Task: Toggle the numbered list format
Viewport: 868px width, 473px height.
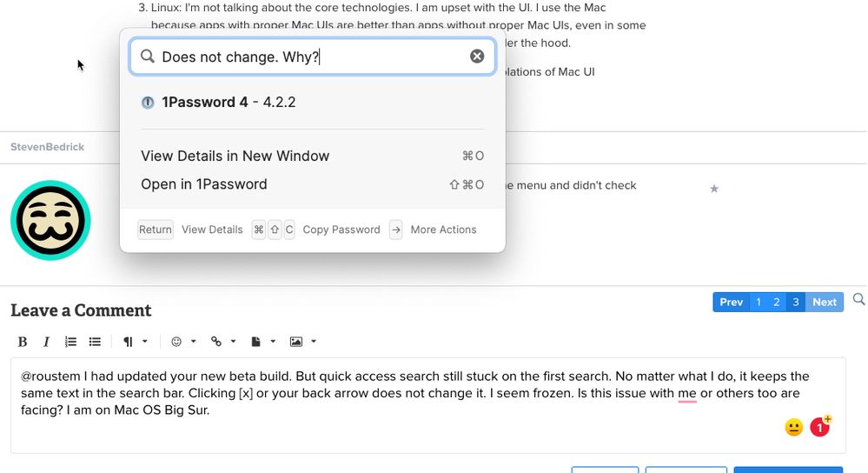Action: tap(71, 342)
